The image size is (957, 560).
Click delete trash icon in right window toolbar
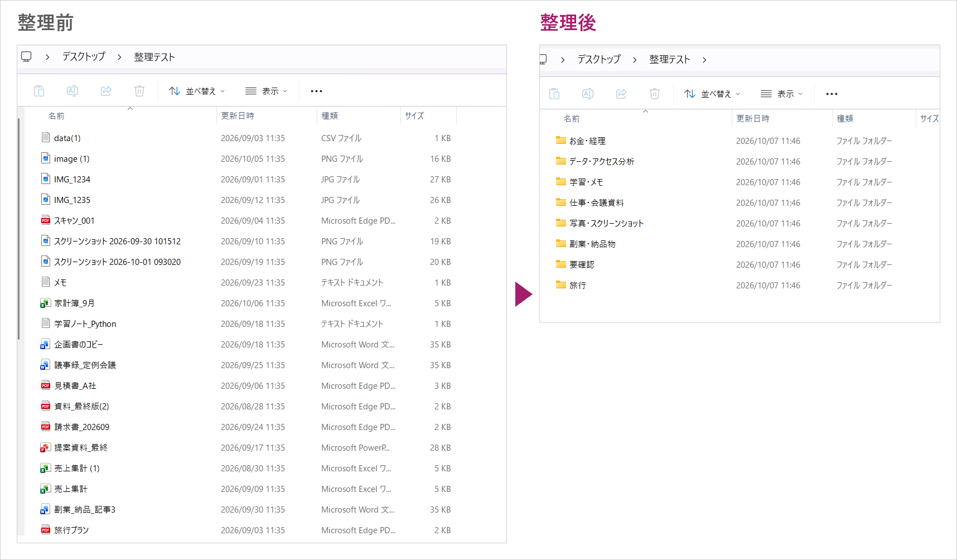tap(655, 94)
